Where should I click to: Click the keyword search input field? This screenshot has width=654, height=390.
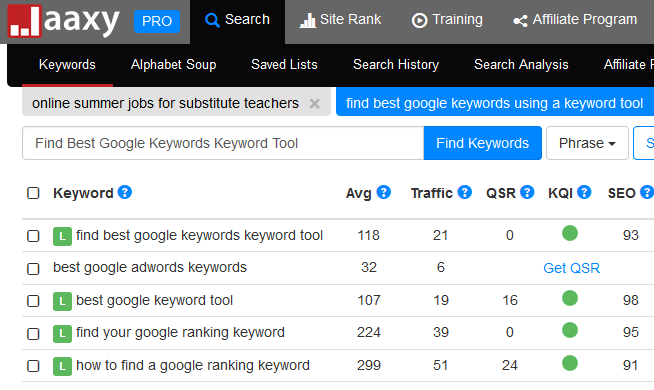pyautogui.click(x=223, y=143)
